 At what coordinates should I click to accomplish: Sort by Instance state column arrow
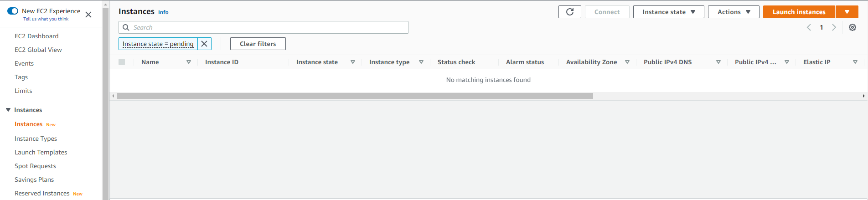pos(353,62)
